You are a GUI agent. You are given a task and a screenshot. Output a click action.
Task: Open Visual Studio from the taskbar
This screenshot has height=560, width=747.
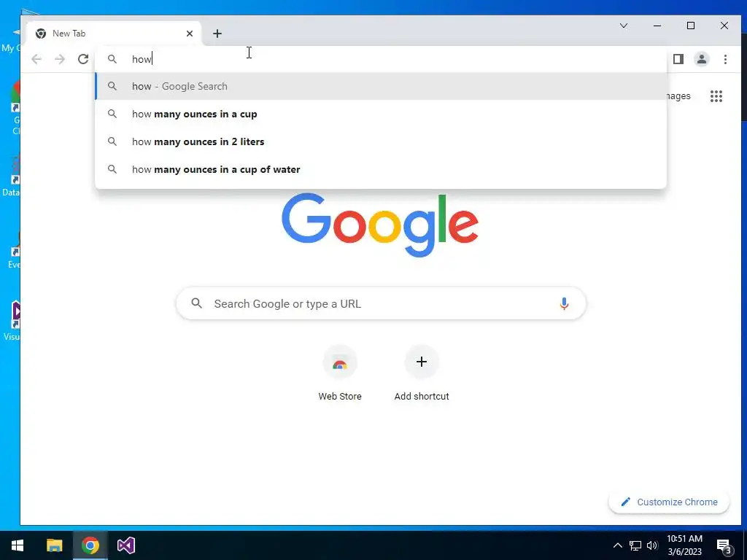click(125, 545)
